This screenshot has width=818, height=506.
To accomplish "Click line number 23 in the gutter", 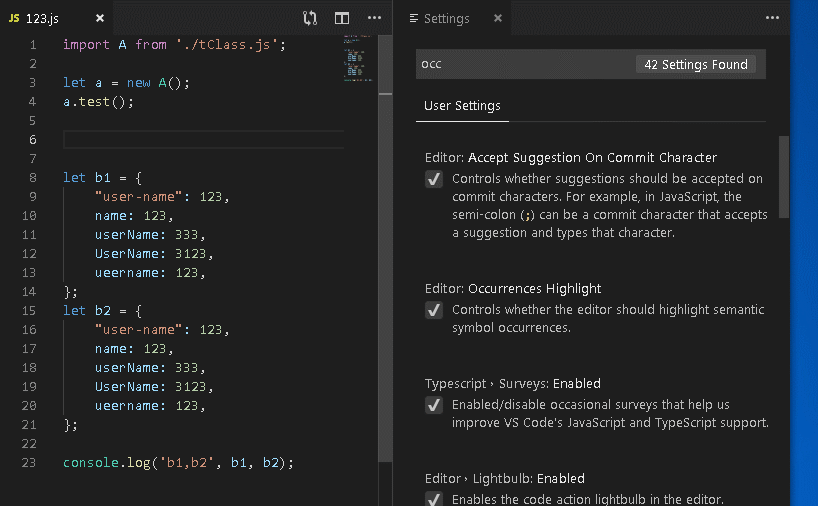I will 29,463.
